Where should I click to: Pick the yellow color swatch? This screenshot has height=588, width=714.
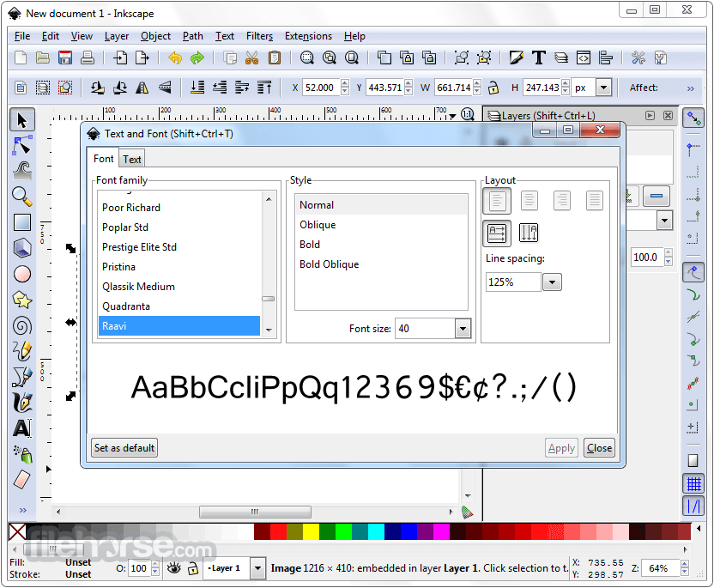pos(311,531)
